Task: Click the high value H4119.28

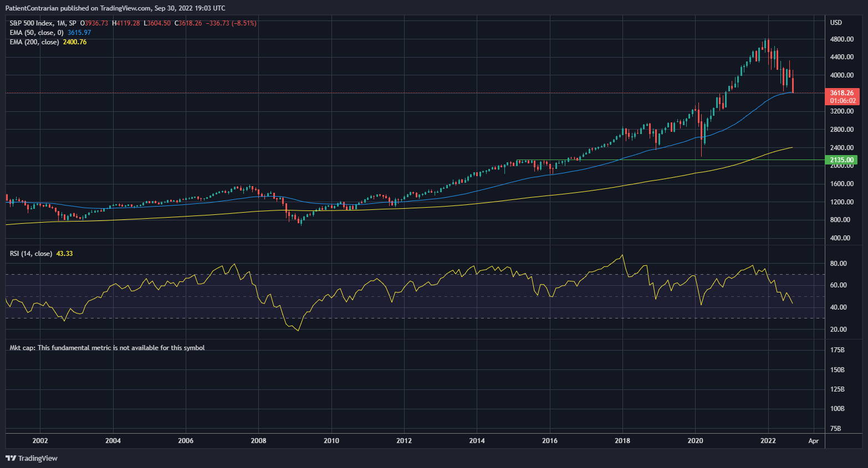Action: pyautogui.click(x=126, y=23)
